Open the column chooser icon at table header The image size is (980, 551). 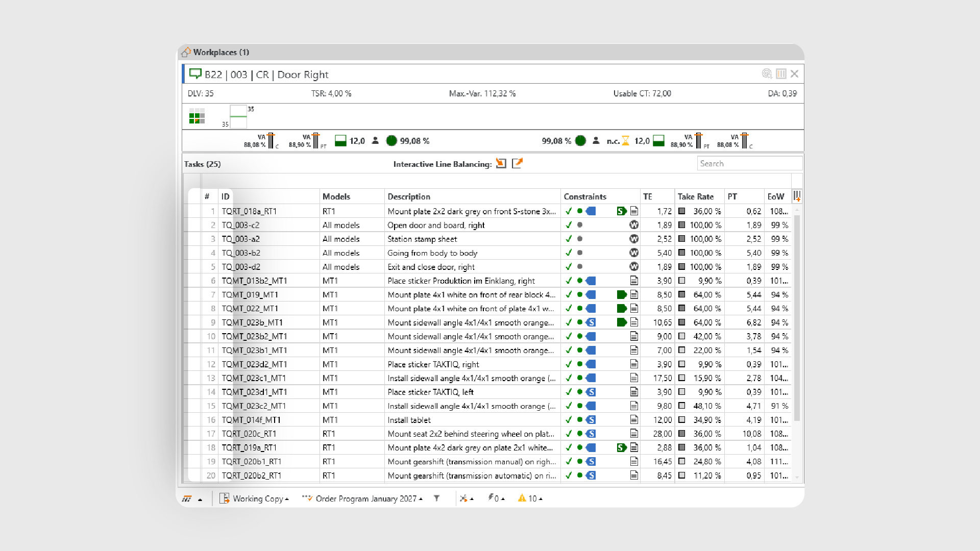coord(797,196)
